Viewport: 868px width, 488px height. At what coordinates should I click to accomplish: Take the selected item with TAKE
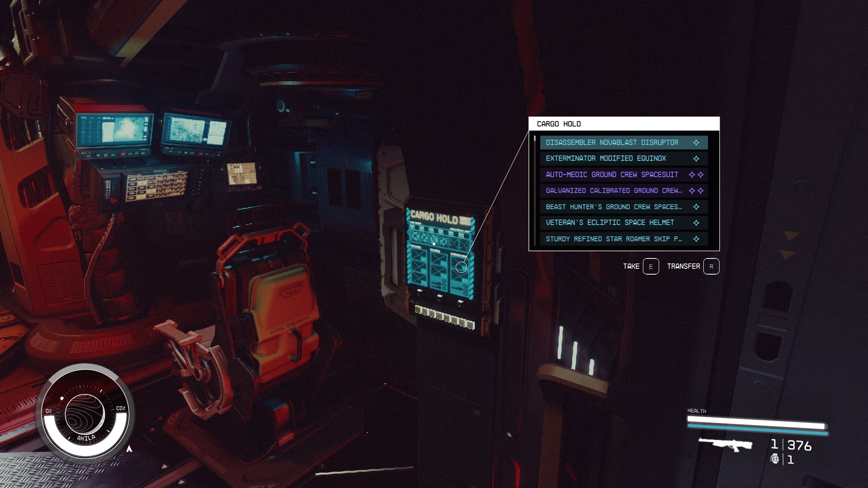pyautogui.click(x=631, y=266)
